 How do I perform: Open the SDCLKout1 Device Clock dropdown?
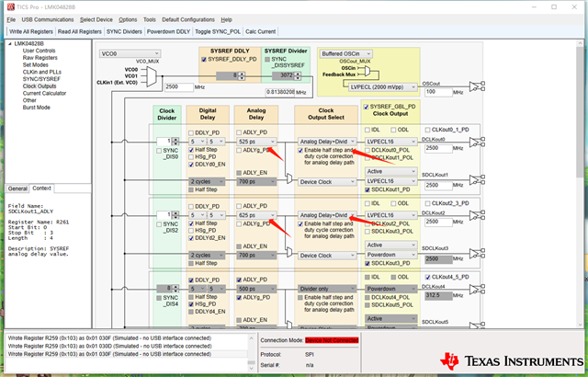coord(327,182)
